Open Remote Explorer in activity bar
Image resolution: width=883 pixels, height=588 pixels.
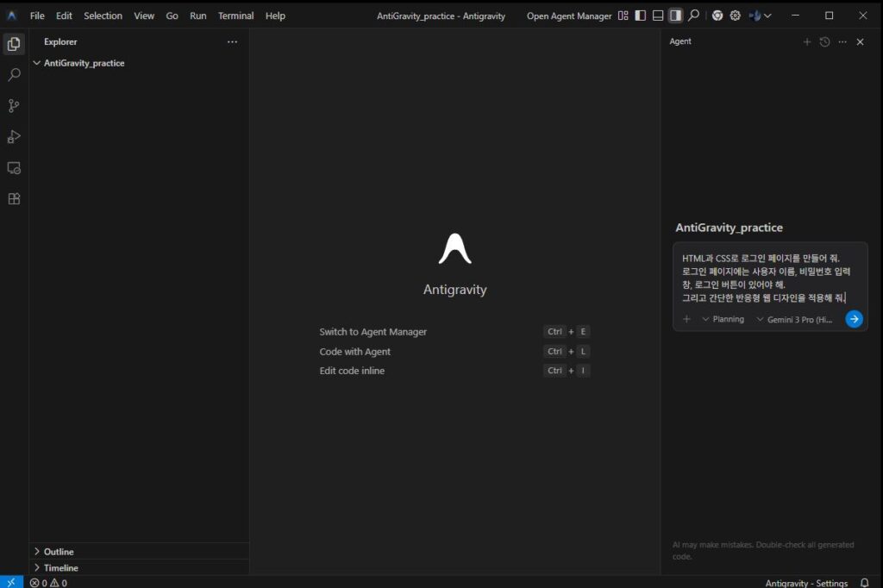[14, 167]
